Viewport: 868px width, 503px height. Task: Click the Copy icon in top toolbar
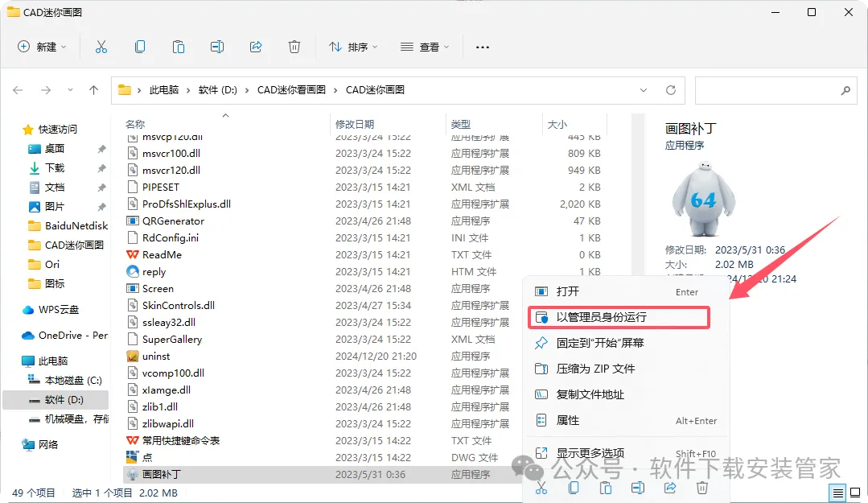[x=140, y=47]
